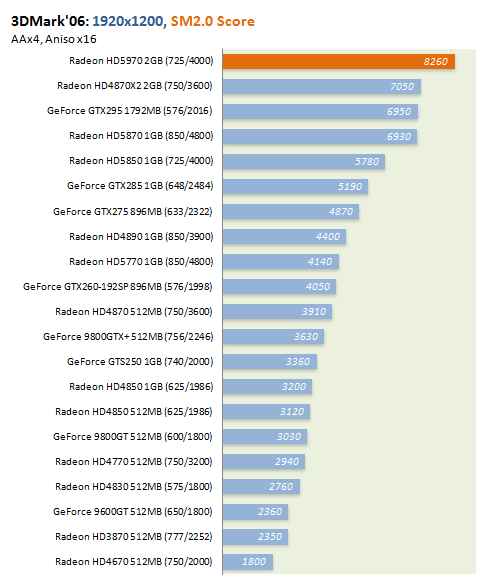The width and height of the screenshot is (481, 579).
Task: Click the SM2.0 Score title text
Action: [x=213, y=21]
